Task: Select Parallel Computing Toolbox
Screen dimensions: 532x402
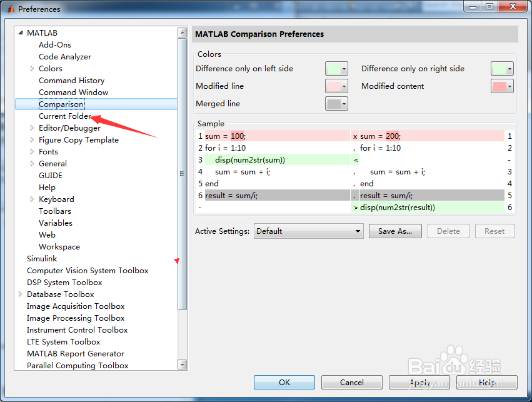Action: point(78,365)
